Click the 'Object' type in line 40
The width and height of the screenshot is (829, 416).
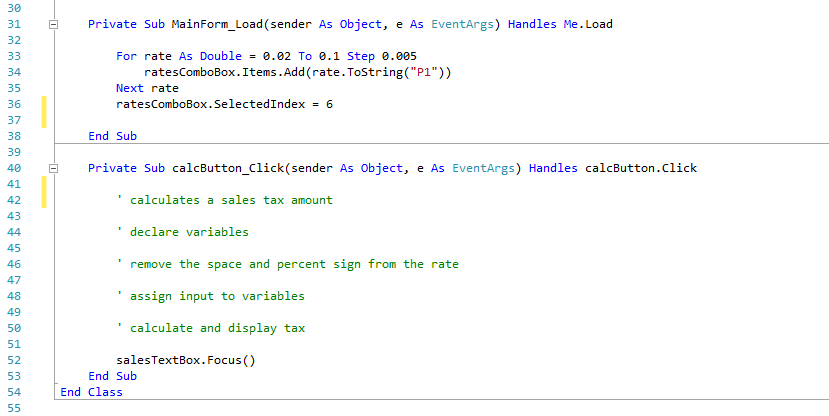pos(382,168)
